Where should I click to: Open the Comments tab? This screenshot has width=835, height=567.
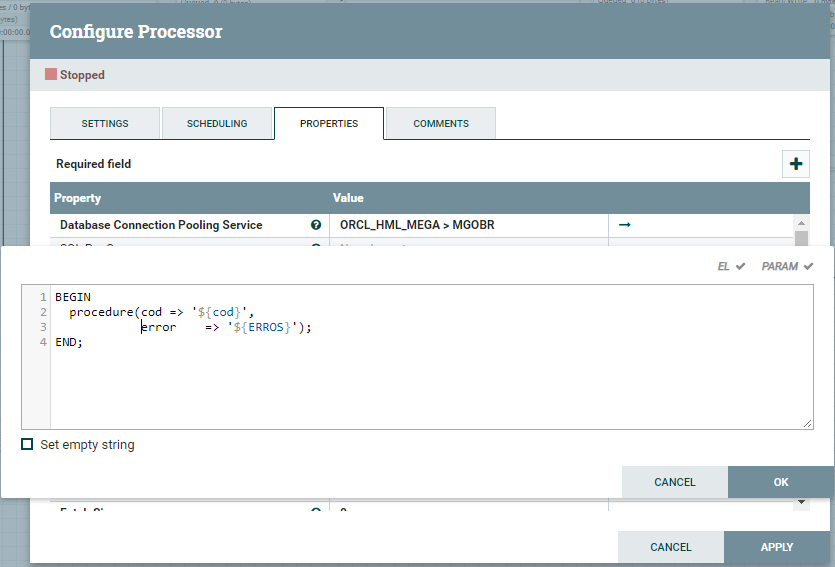[x=441, y=124]
